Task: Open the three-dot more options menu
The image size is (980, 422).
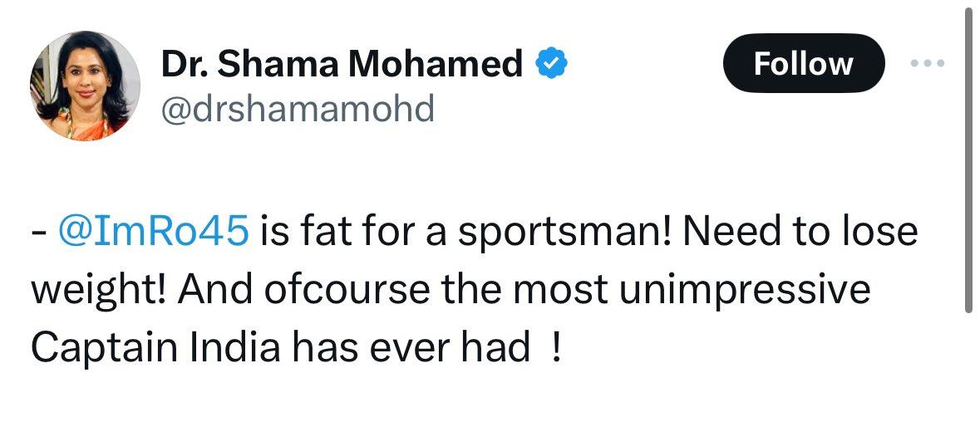Action: (x=928, y=63)
